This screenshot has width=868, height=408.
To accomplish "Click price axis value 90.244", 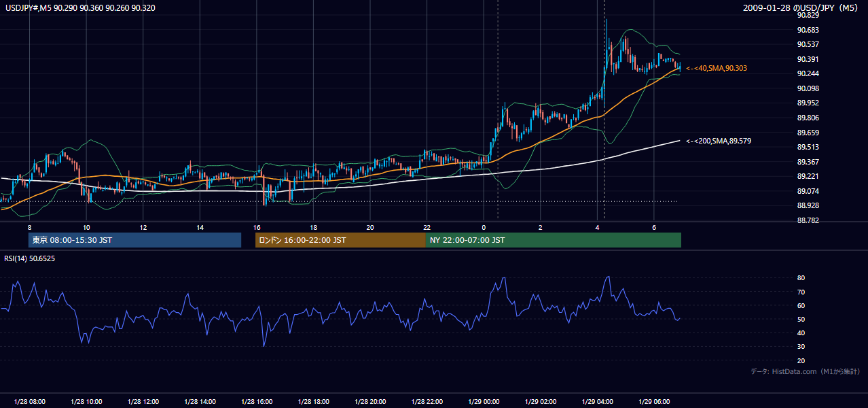I will pyautogui.click(x=808, y=74).
